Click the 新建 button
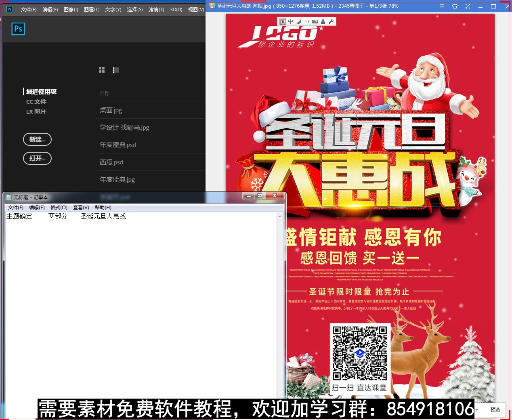Image resolution: width=512 pixels, height=420 pixels. [x=37, y=139]
